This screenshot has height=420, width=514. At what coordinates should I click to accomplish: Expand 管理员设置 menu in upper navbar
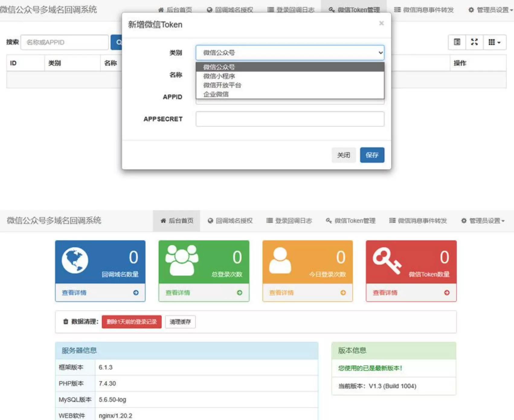click(x=490, y=10)
